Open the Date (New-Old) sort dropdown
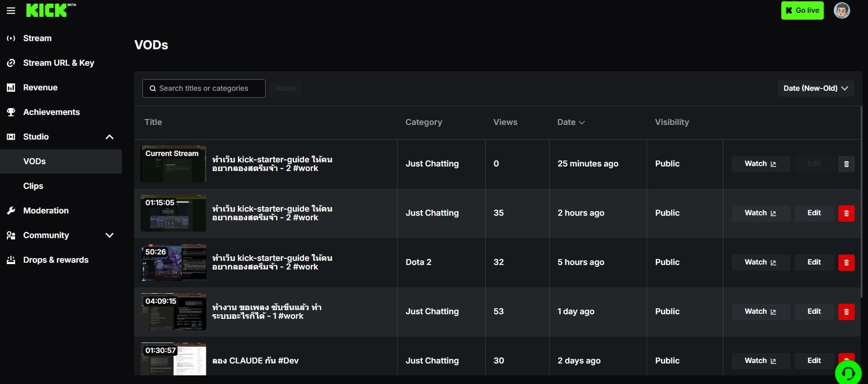The height and width of the screenshot is (384, 868). click(x=816, y=88)
